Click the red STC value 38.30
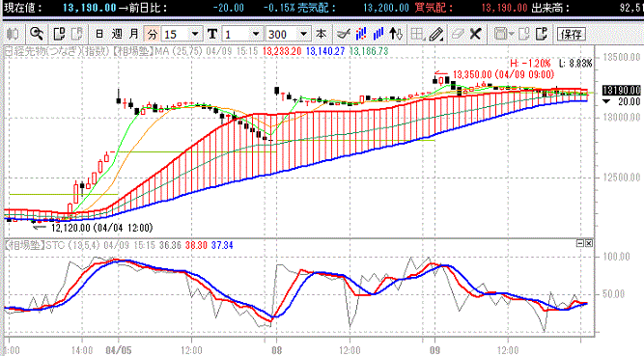Screen dimensions: 644x356 196,246
